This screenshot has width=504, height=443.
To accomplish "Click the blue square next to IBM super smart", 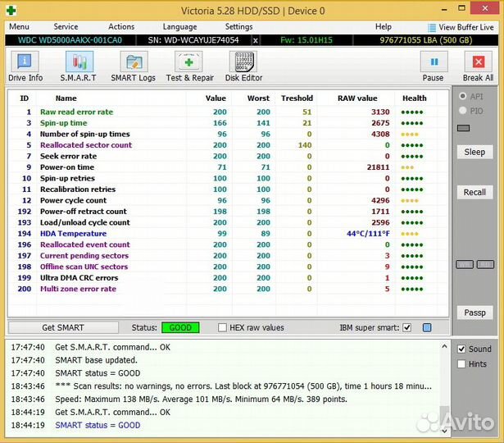I will 426,327.
